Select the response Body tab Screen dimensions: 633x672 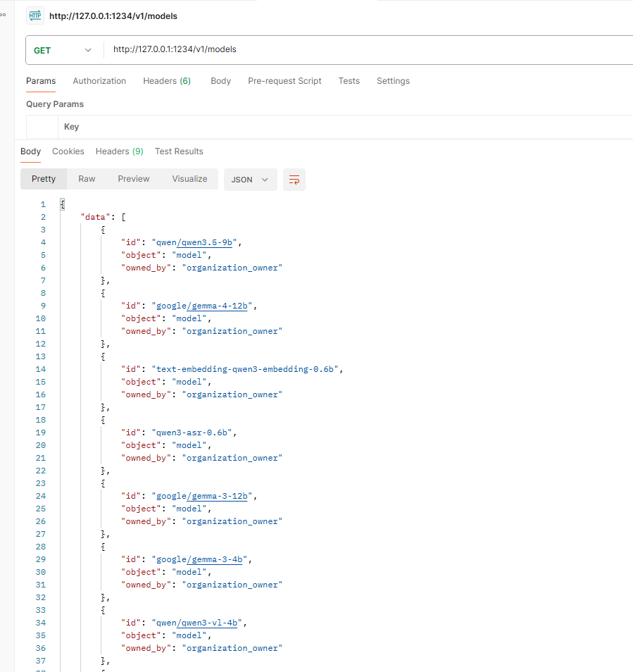(x=30, y=151)
